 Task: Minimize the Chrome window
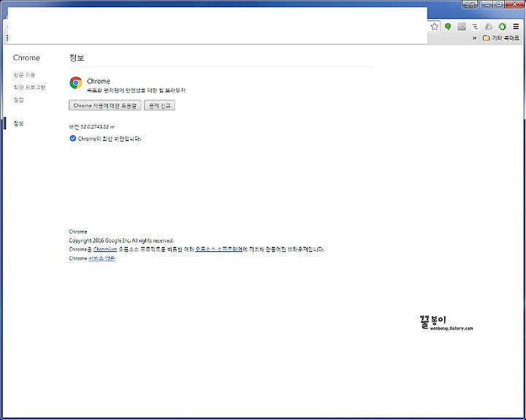(x=487, y=4)
